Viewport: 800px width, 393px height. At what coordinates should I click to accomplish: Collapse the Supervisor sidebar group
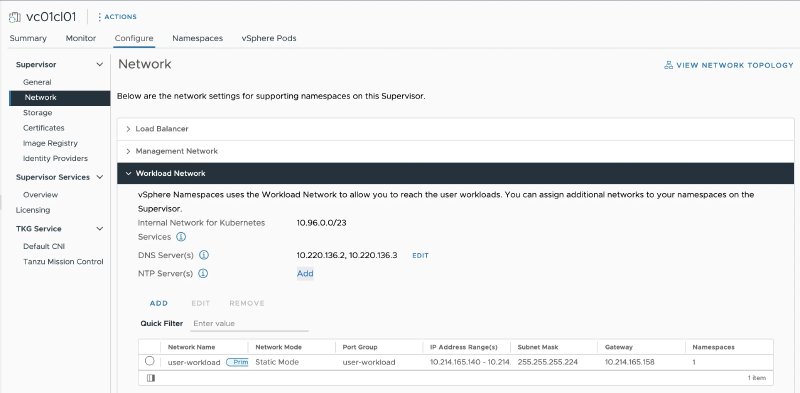tap(99, 65)
